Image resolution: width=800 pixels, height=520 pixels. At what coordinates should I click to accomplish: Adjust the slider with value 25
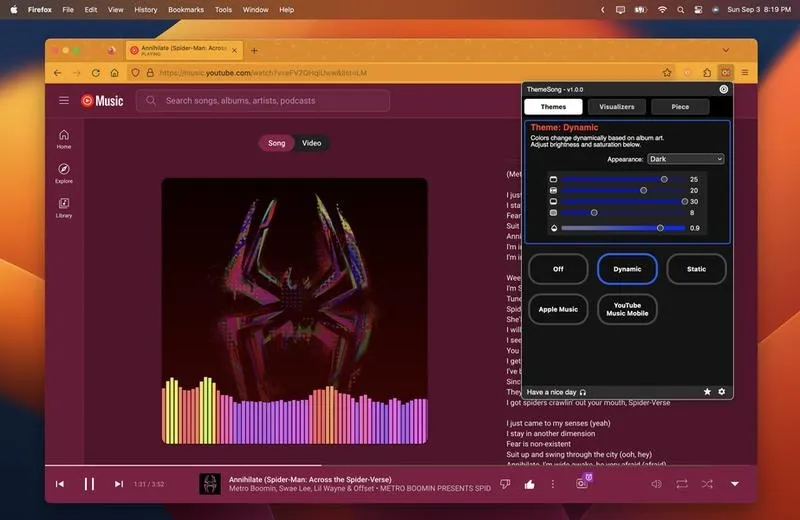click(x=622, y=179)
